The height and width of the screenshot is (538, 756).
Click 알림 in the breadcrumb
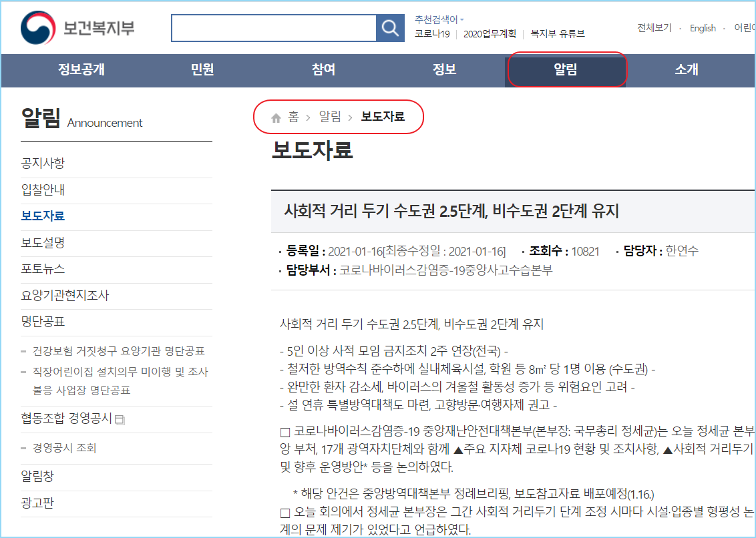[331, 117]
